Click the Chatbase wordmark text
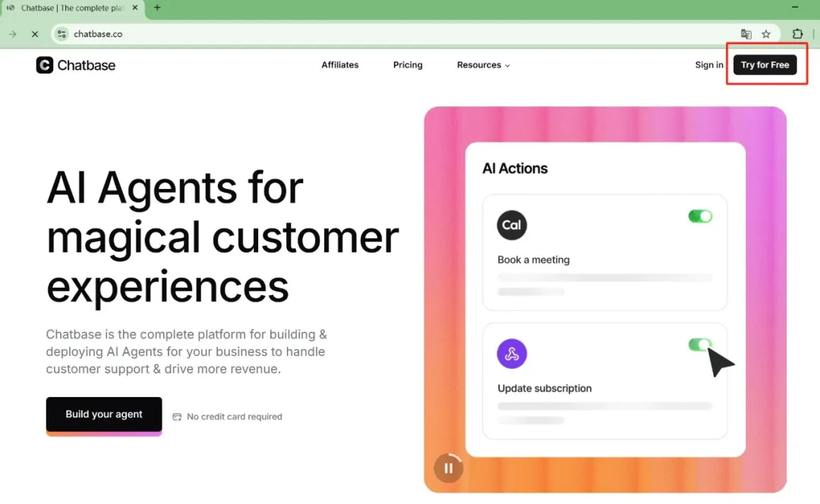Image resolution: width=820 pixels, height=504 pixels. point(87,65)
